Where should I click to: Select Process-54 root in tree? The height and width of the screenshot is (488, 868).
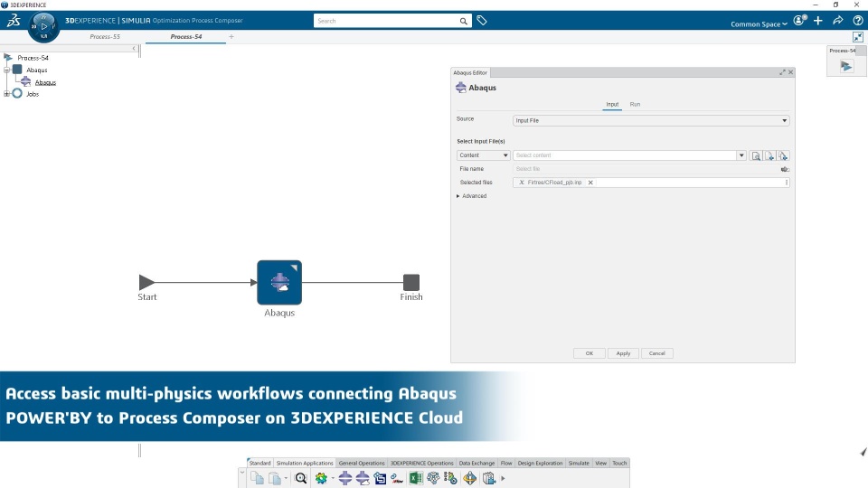coord(33,58)
